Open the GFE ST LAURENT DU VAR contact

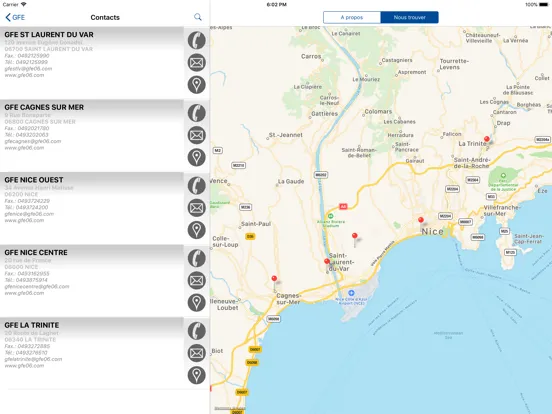point(92,63)
